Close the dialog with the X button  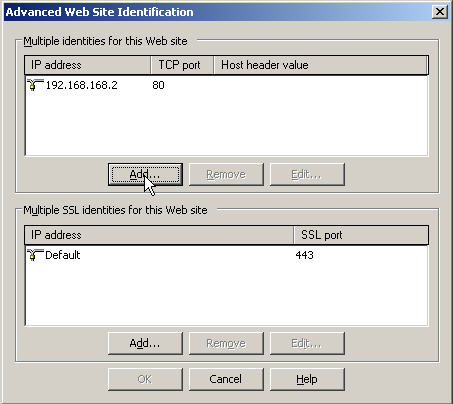coord(440,12)
